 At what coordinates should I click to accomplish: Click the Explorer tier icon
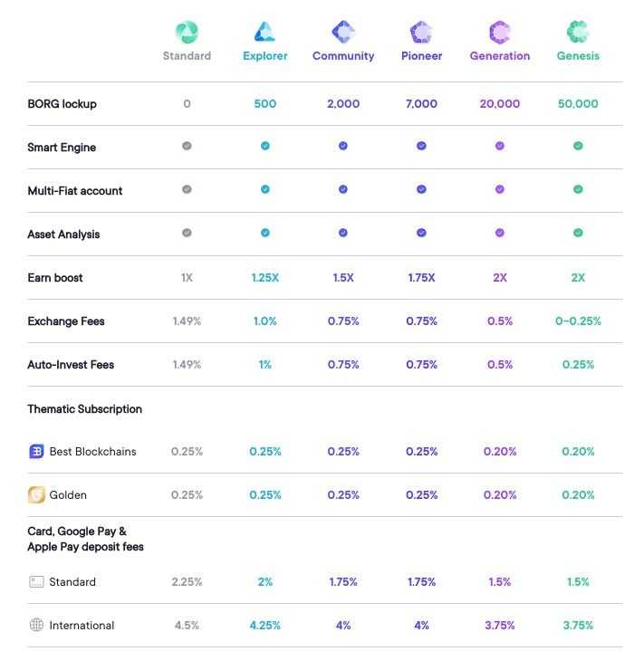pos(264,33)
